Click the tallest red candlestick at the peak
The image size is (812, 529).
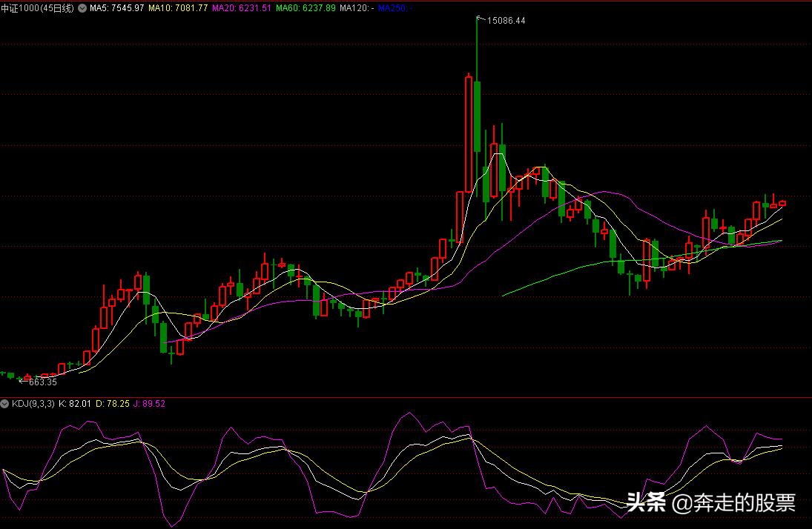click(x=469, y=133)
